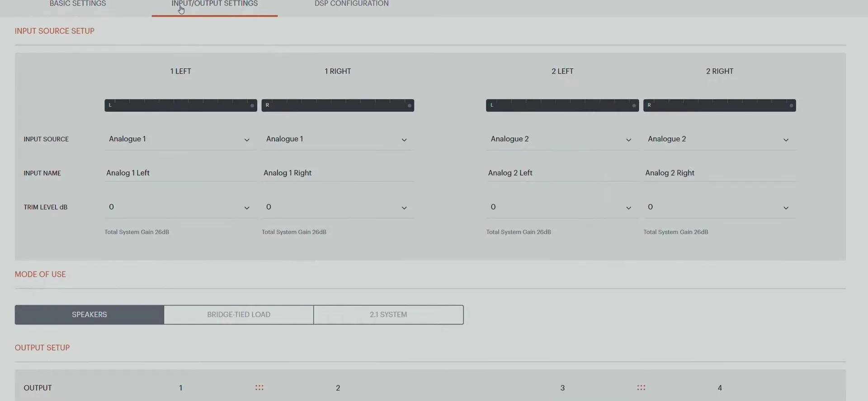Screen dimensions: 868x401
Task: Click the TRIM LEVEL dB row label
Action: point(45,207)
